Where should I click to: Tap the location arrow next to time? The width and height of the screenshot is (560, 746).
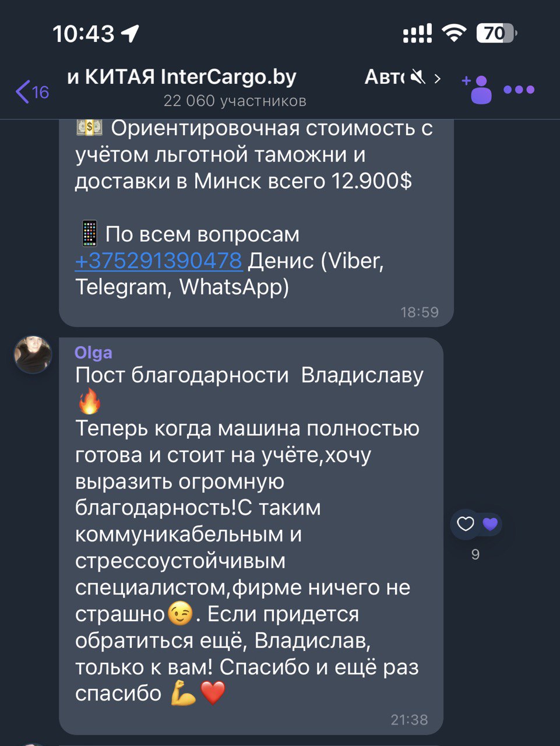[131, 33]
